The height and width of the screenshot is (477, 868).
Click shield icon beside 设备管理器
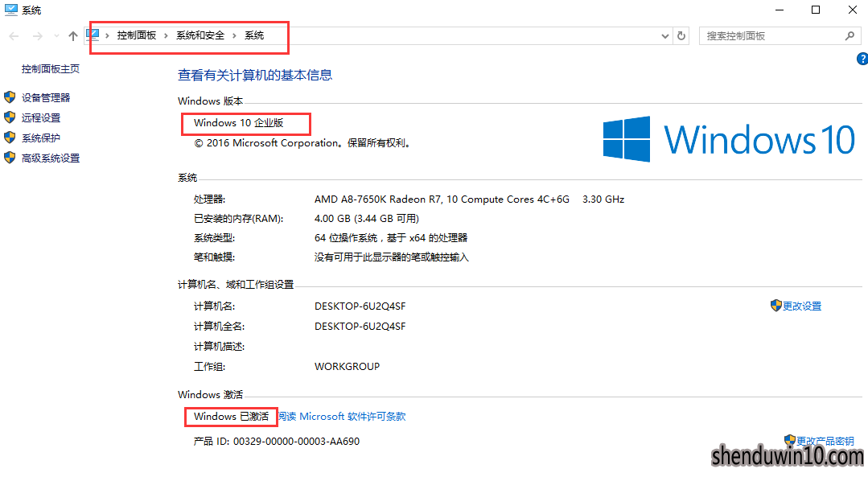[10, 97]
